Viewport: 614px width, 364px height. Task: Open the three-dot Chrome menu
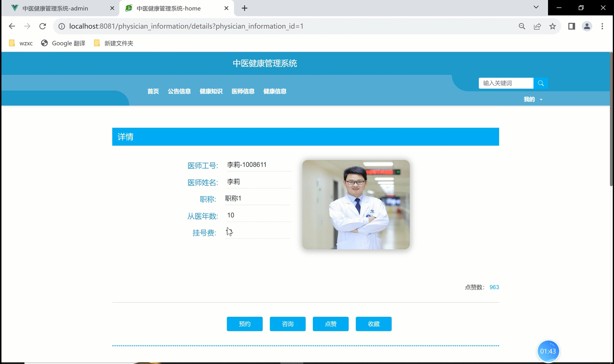tap(602, 26)
